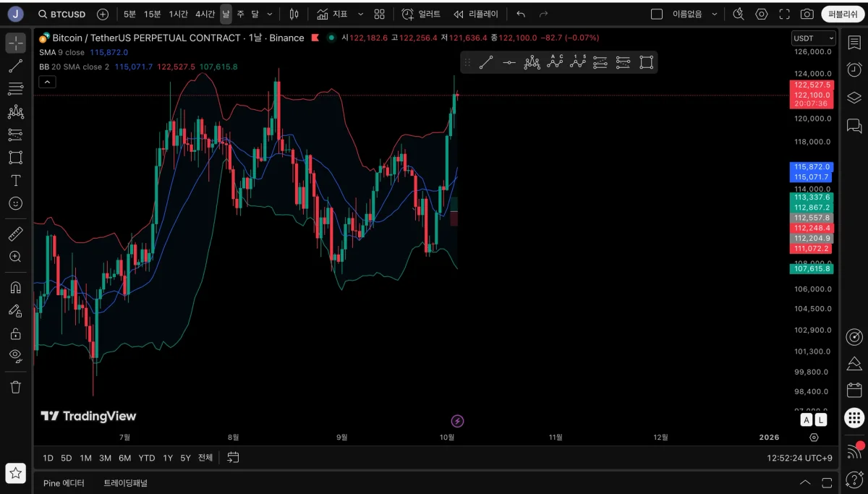The image size is (868, 494).
Task: Choose the rectangle tool in floating toolbar
Action: [x=646, y=63]
